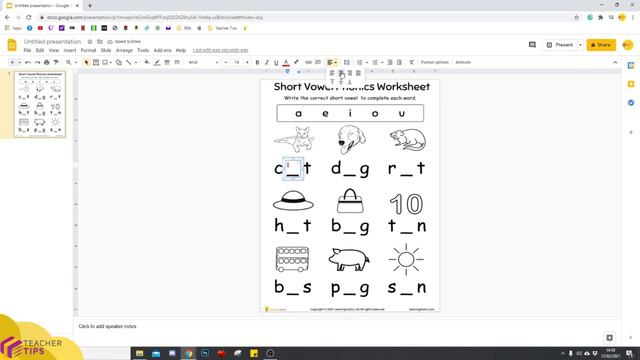Open the Arrange menu

[x=124, y=50]
